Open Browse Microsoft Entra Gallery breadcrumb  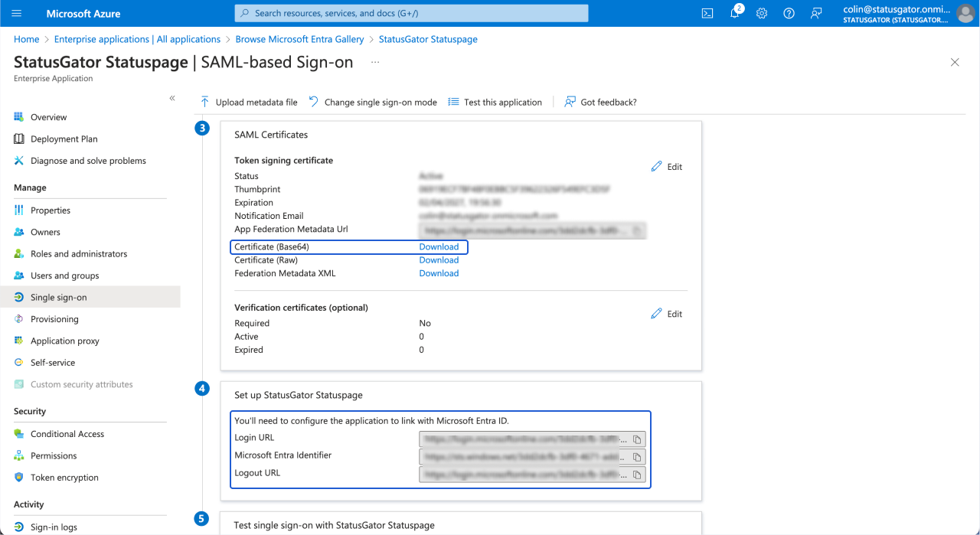(x=299, y=39)
